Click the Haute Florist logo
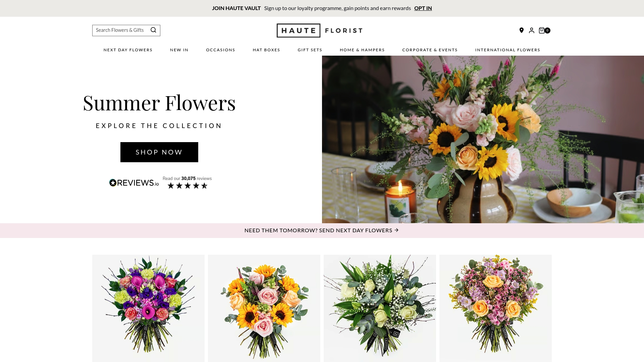The image size is (644, 362). pos(319,31)
